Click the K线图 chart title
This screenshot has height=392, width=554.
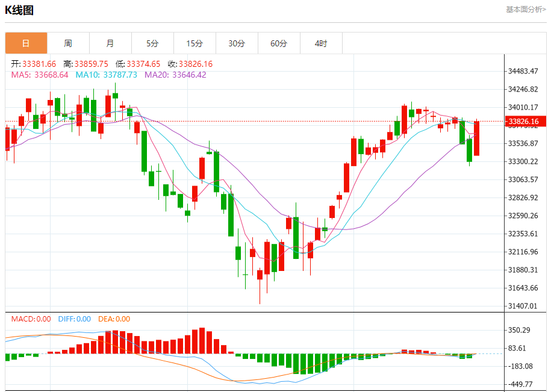point(19,10)
